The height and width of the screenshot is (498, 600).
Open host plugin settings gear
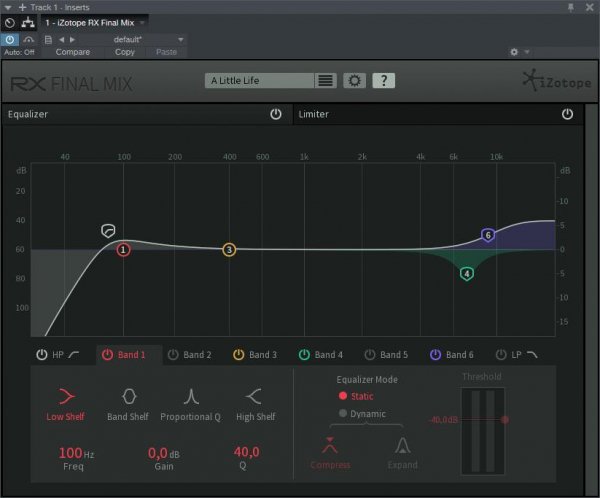(514, 52)
